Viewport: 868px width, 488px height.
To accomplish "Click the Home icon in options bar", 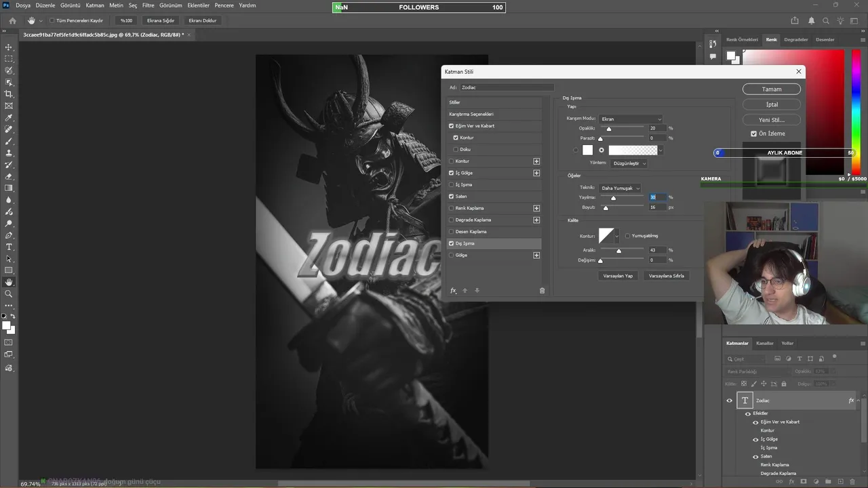I will coord(12,20).
